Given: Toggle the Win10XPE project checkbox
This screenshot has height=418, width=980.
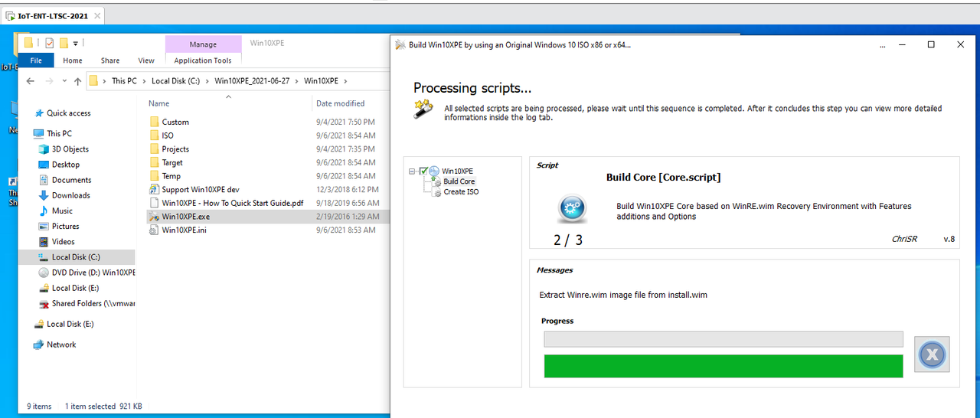Looking at the screenshot, I should pos(423,171).
